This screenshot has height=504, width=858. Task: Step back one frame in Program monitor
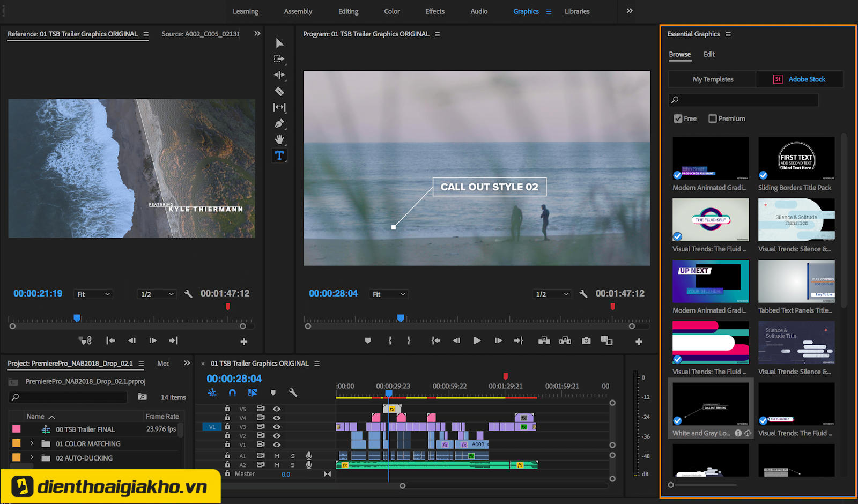(x=456, y=340)
